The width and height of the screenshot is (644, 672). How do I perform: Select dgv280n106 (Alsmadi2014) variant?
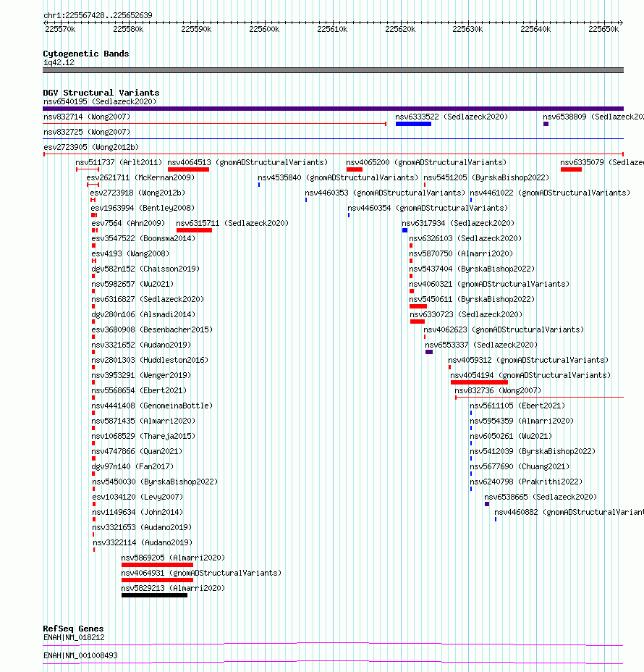point(143,314)
